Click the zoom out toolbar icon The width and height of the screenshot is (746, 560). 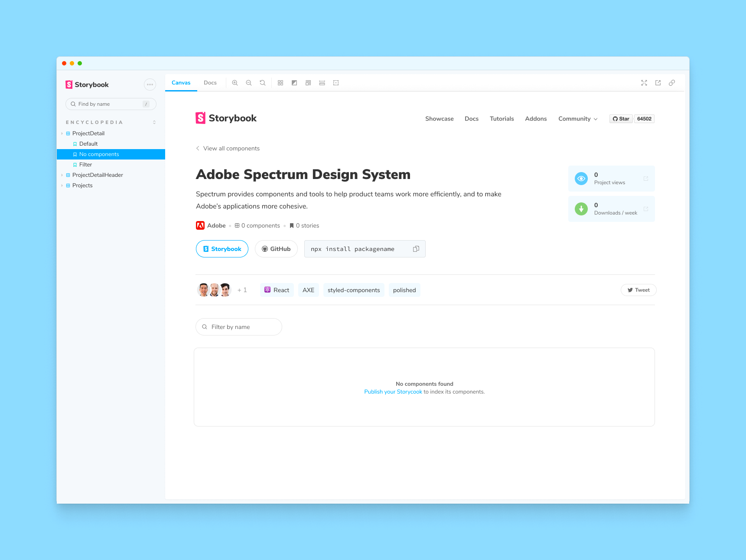coord(249,83)
